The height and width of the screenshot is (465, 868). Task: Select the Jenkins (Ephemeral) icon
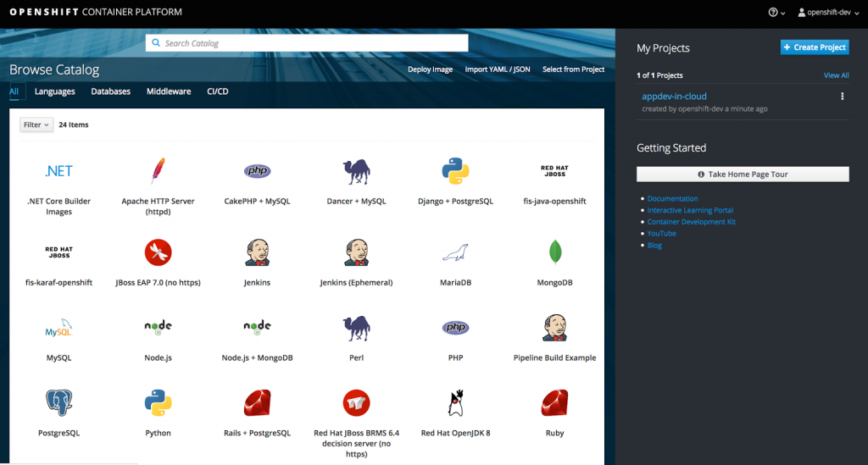point(357,252)
